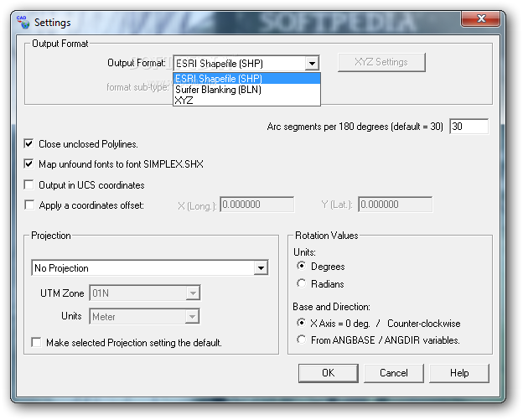Open the Output Format dropdown arrow
Viewport: 523px width, 420px height.
312,63
